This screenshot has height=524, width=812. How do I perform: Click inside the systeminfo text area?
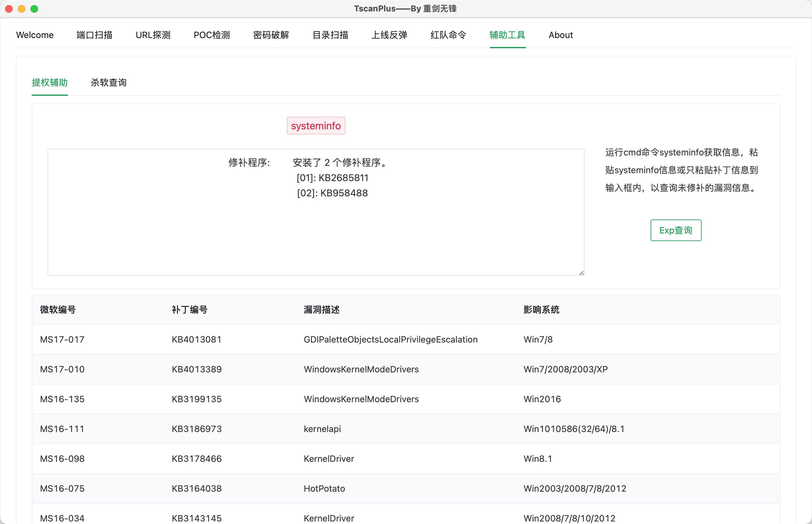(x=316, y=231)
